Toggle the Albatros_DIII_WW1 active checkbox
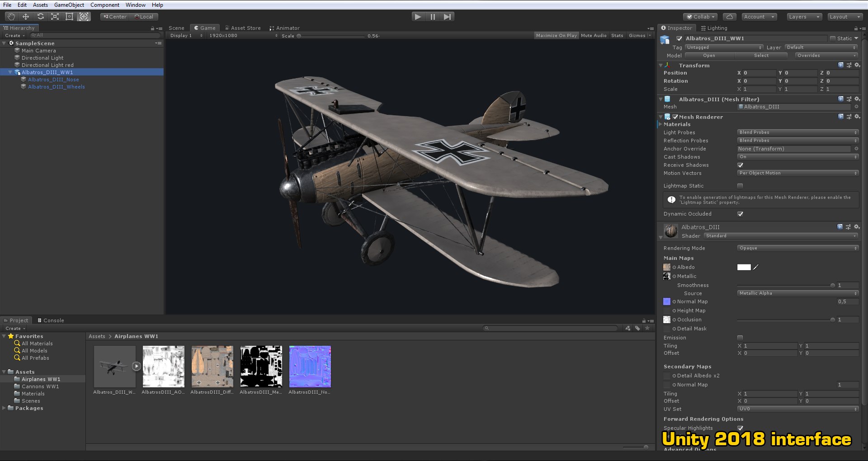This screenshot has height=461, width=868. [679, 38]
